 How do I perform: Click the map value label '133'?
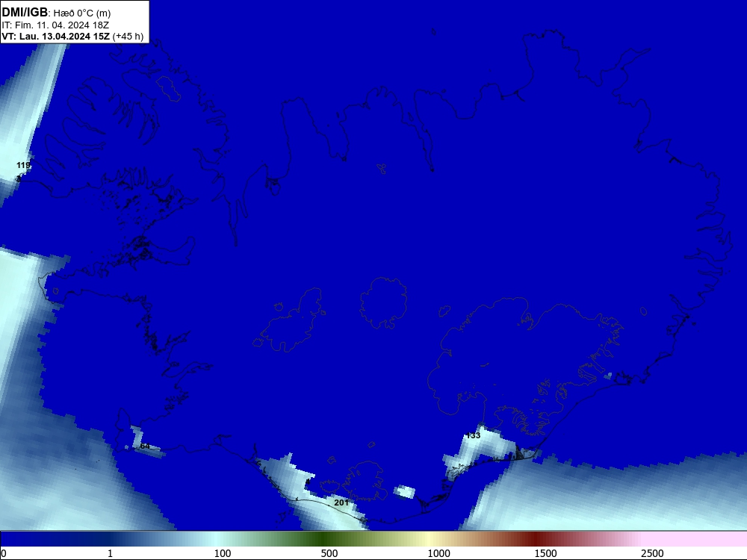click(473, 435)
